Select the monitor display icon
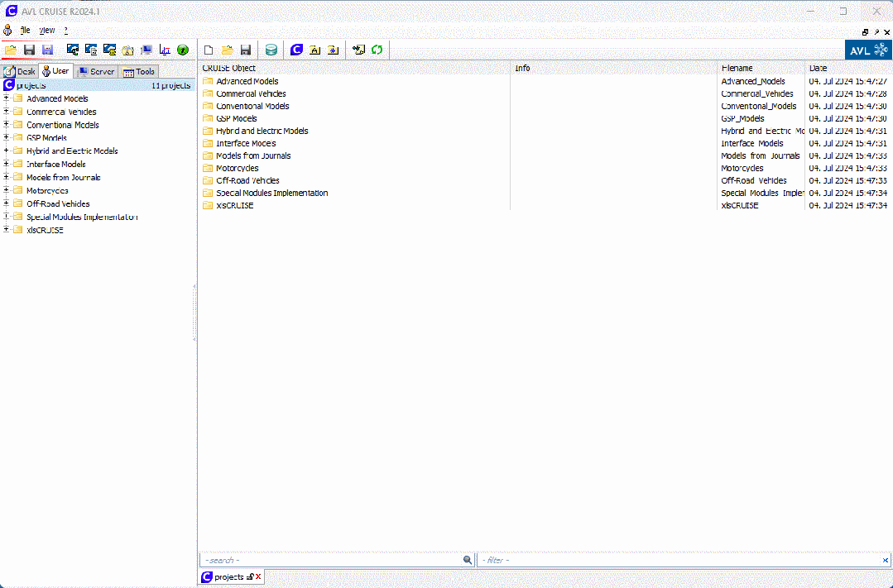Image resolution: width=893 pixels, height=588 pixels. point(146,50)
